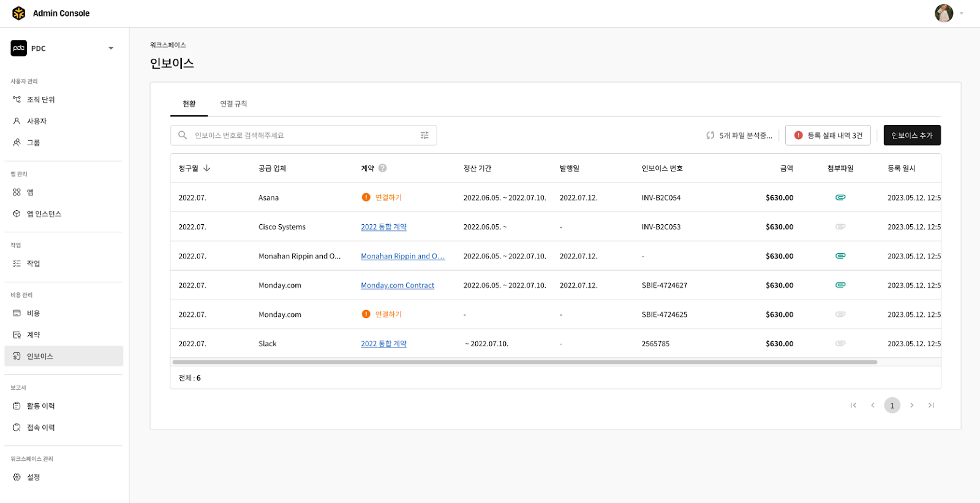The width and height of the screenshot is (980, 503).
Task: Click the search magnifier icon
Action: (x=183, y=135)
